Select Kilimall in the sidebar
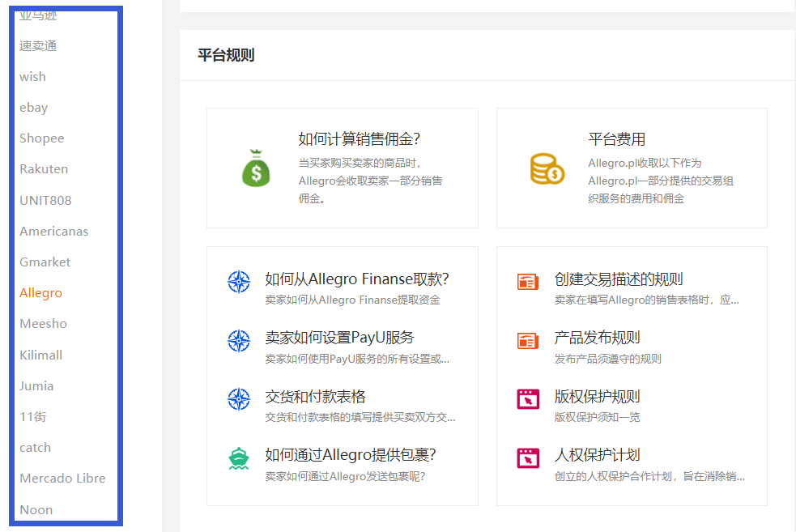 pos(40,355)
